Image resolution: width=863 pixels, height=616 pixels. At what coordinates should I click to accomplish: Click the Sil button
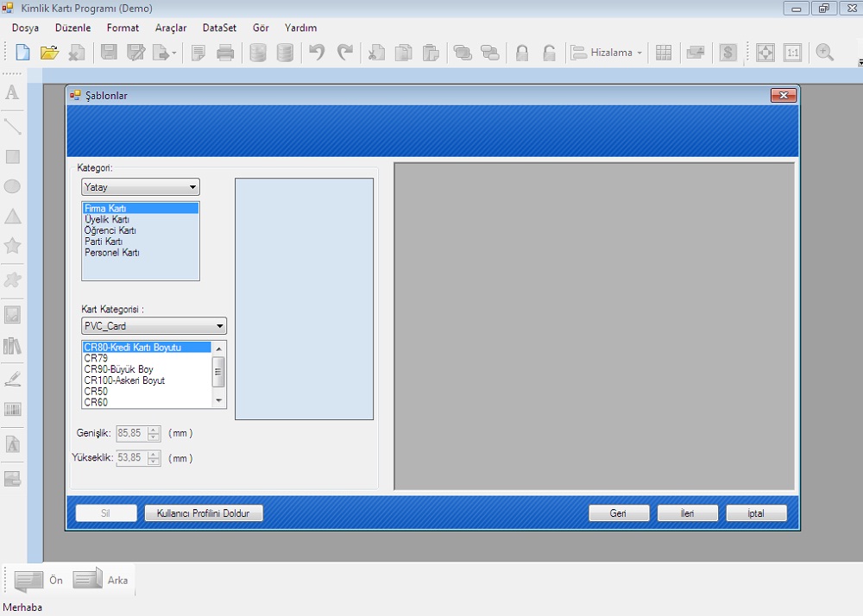click(x=105, y=513)
